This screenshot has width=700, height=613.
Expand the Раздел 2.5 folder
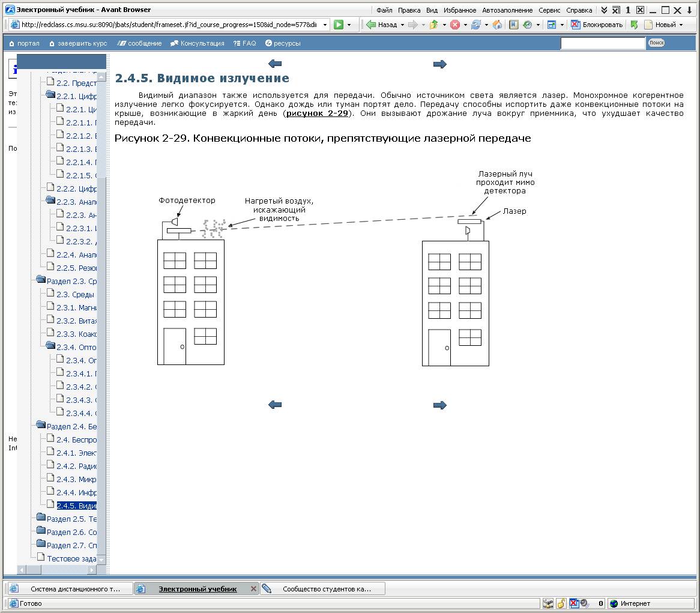click(41, 518)
